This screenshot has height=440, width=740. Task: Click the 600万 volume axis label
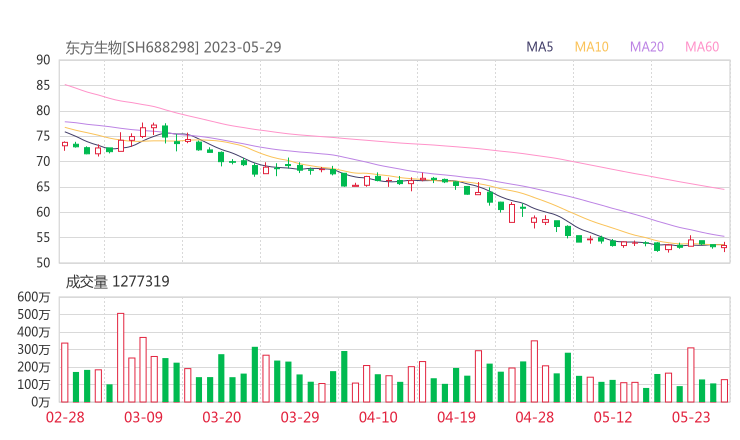pyautogui.click(x=34, y=297)
